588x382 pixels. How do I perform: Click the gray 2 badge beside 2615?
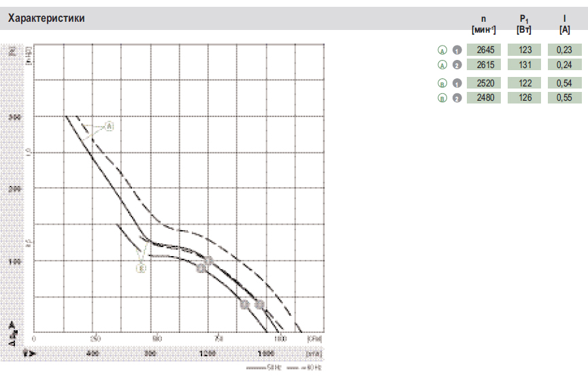[457, 65]
